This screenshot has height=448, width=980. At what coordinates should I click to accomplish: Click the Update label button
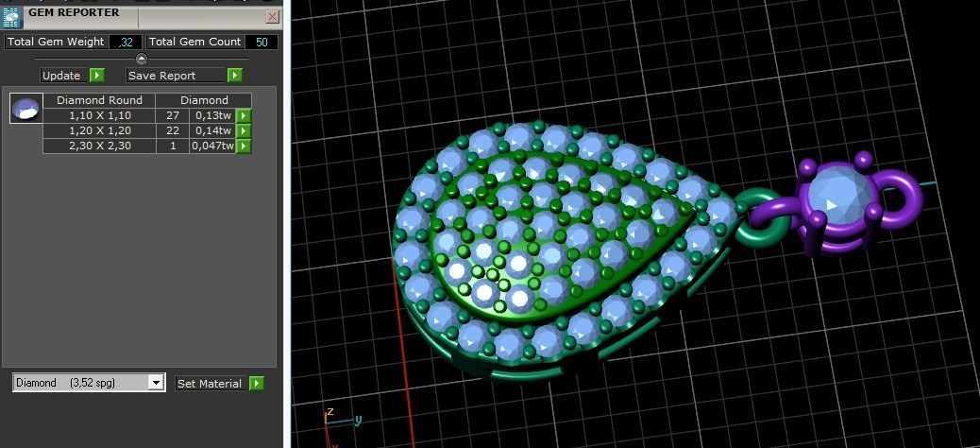pos(64,76)
